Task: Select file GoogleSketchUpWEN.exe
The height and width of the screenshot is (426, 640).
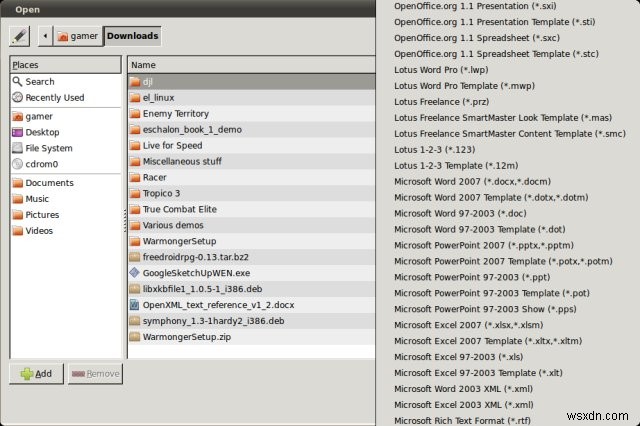Action: [x=251, y=273]
